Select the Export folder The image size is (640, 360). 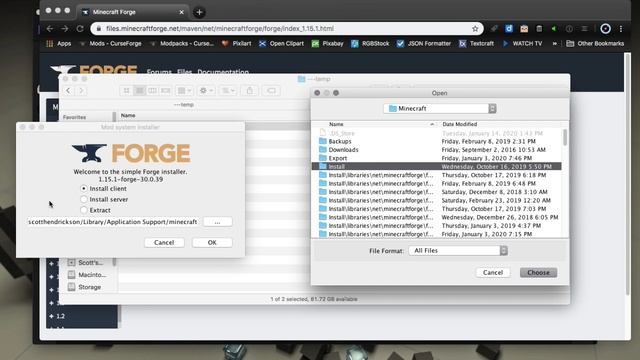[x=436, y=158]
